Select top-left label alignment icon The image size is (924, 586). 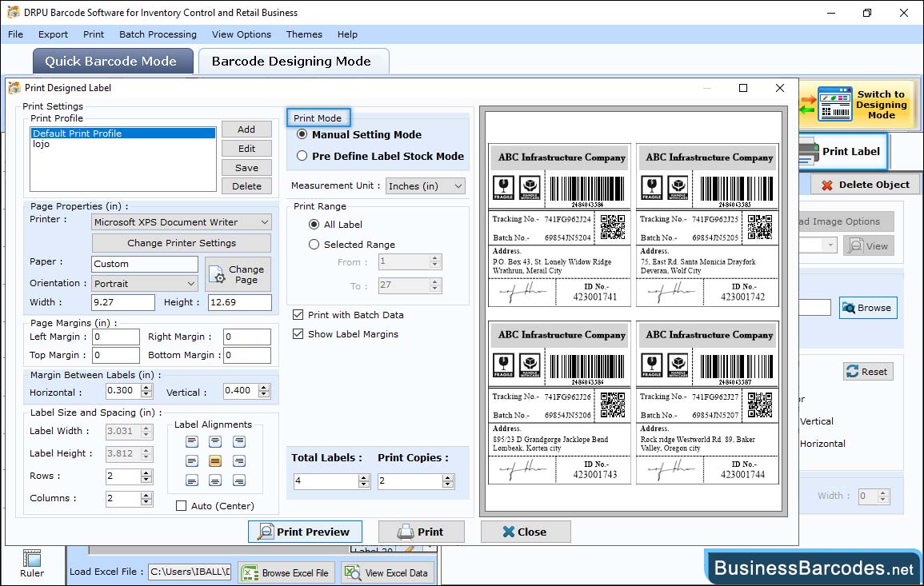(192, 441)
